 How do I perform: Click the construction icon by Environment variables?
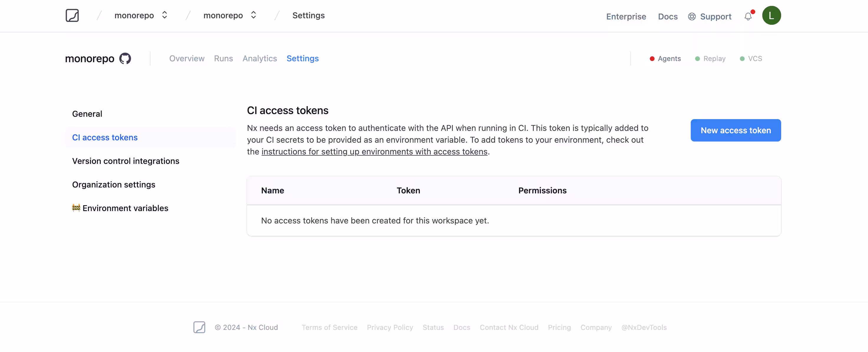tap(76, 208)
